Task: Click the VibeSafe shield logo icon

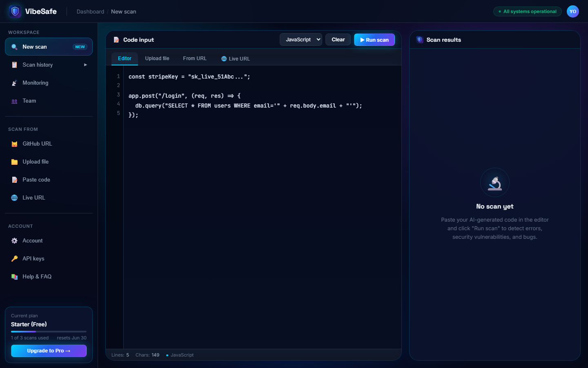Action: (x=15, y=11)
